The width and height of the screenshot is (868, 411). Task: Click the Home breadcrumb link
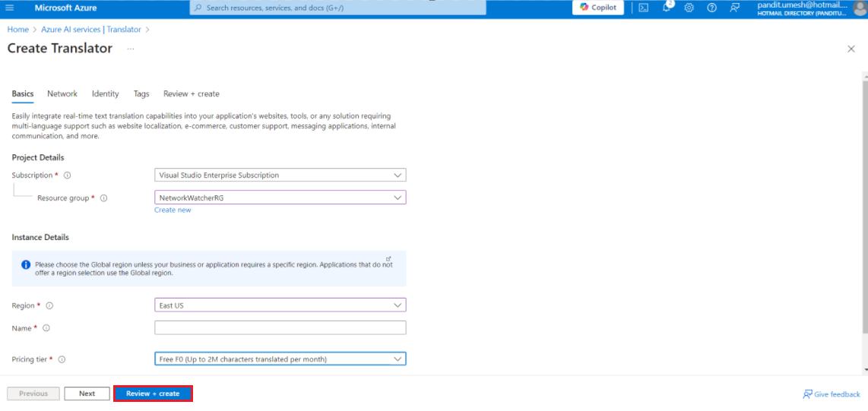[17, 30]
